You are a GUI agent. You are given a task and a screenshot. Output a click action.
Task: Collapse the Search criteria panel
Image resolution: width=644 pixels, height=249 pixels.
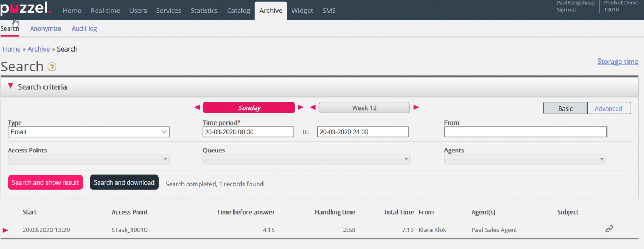11,86
